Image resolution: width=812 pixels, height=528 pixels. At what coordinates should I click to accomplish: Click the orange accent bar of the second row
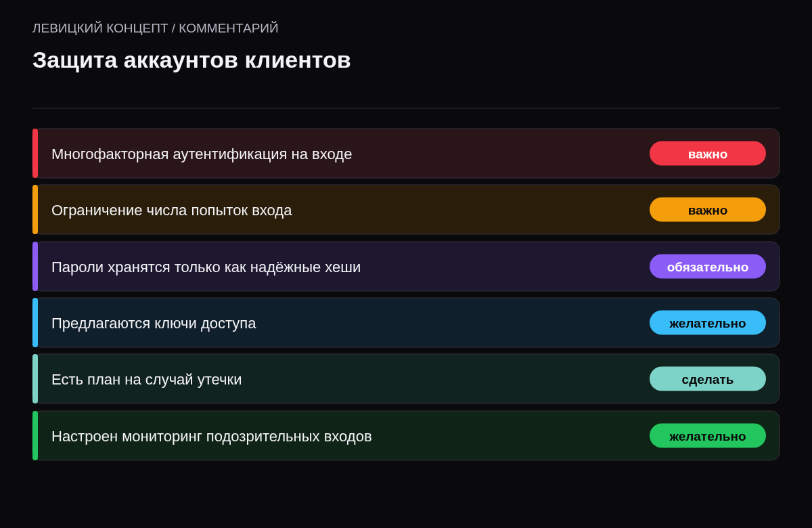click(35, 210)
